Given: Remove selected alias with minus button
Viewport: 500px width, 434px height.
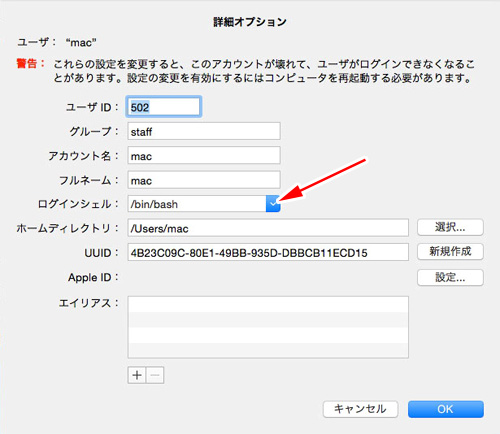Looking at the screenshot, I should pyautogui.click(x=155, y=375).
